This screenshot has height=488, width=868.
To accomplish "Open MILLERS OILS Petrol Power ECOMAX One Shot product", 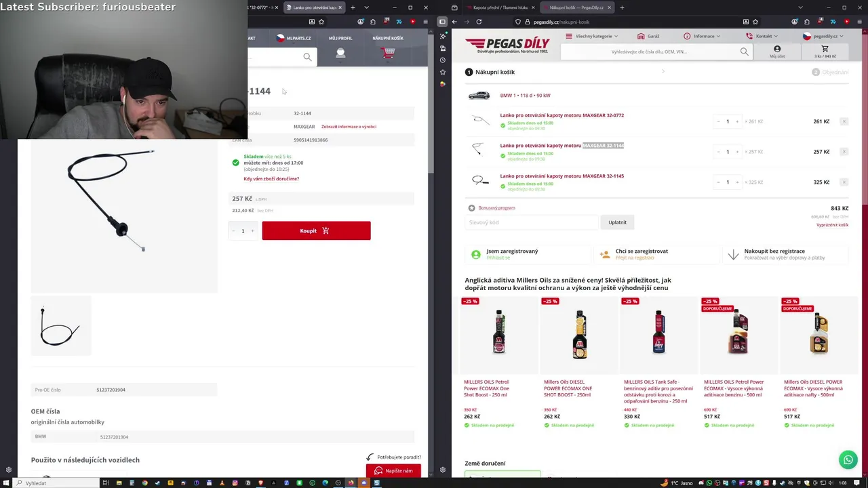I will [x=498, y=363].
